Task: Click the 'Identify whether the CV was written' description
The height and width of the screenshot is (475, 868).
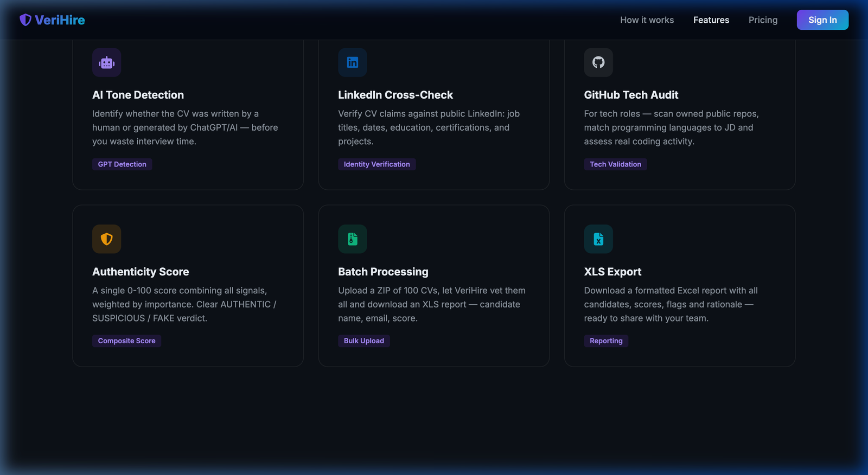Action: click(185, 127)
